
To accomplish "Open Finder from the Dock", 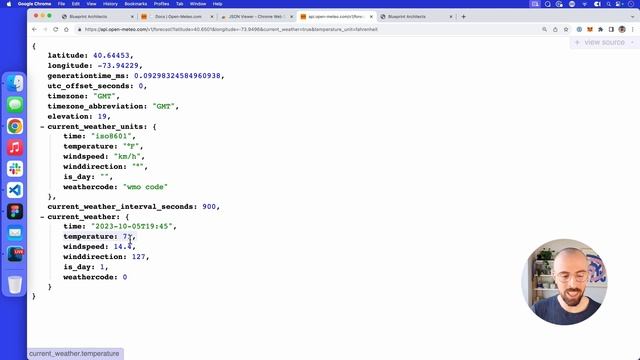I will (15, 84).
